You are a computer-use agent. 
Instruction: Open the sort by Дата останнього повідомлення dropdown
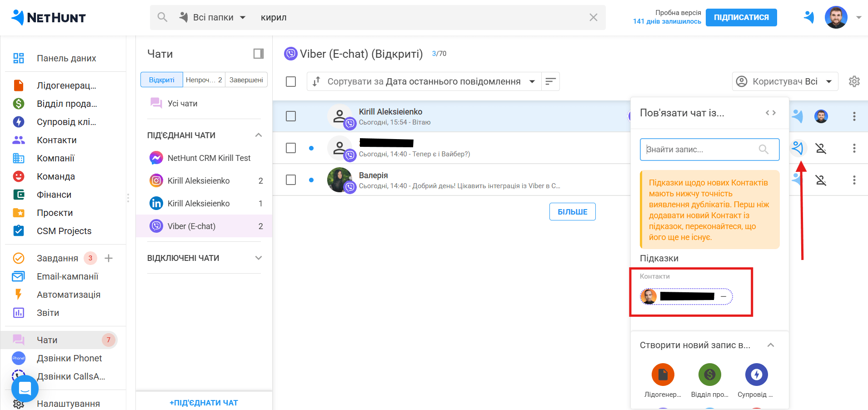pyautogui.click(x=424, y=81)
